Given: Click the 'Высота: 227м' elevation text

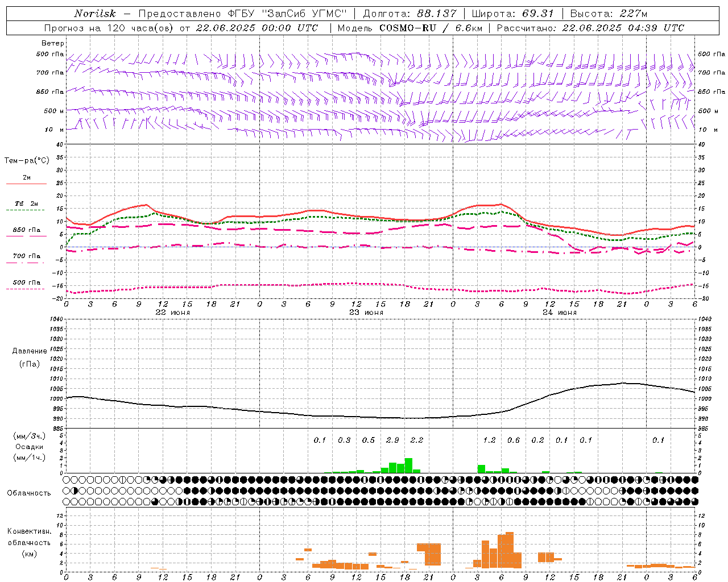Looking at the screenshot, I should pyautogui.click(x=609, y=14).
